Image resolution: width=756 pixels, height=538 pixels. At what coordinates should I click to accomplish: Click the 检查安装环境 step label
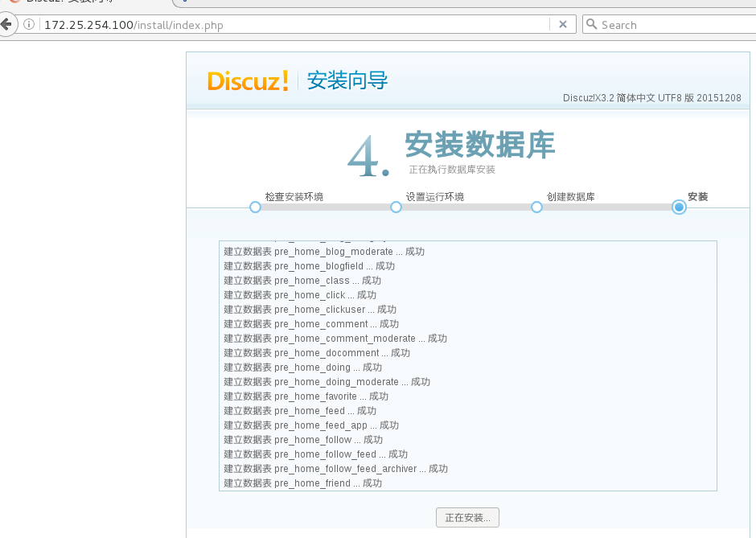tap(294, 197)
